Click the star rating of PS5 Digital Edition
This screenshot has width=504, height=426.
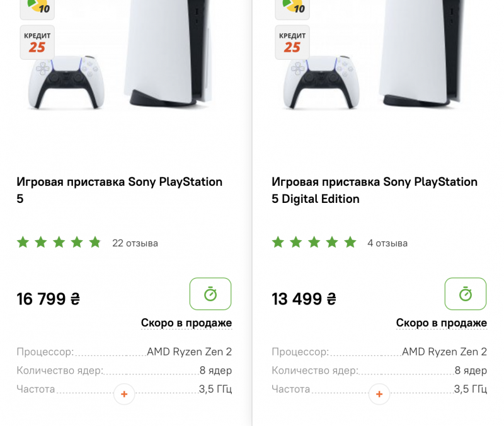coord(314,243)
